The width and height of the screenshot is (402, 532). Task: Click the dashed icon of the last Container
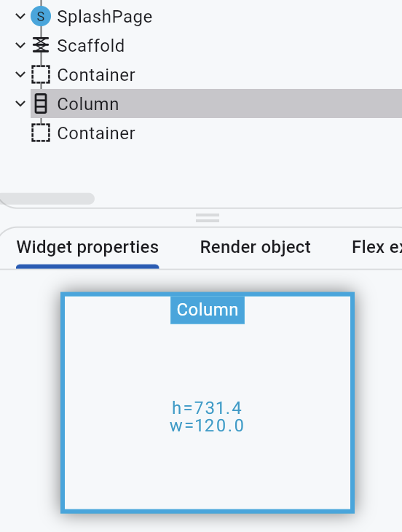coord(41,133)
